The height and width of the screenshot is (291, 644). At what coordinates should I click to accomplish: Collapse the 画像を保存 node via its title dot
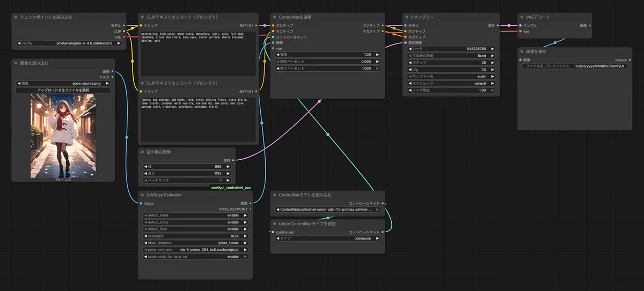(522, 51)
